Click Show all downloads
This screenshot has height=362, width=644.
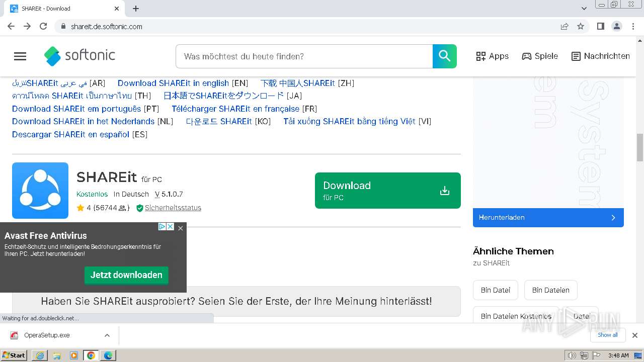tap(608, 335)
